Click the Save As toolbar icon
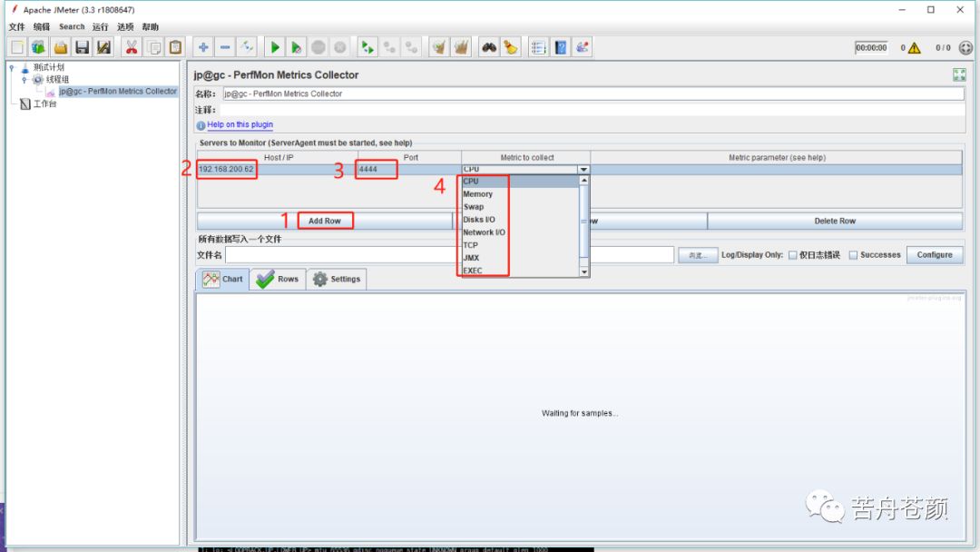 103,47
